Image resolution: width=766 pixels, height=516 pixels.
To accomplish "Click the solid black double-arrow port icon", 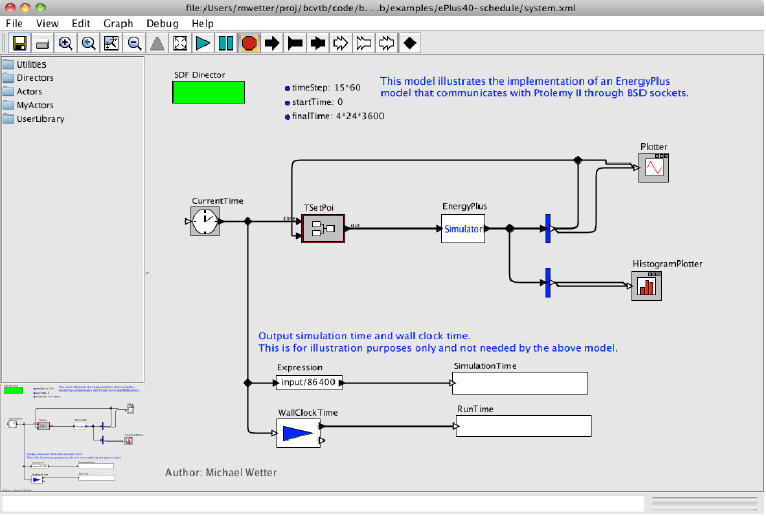I will coord(318,43).
